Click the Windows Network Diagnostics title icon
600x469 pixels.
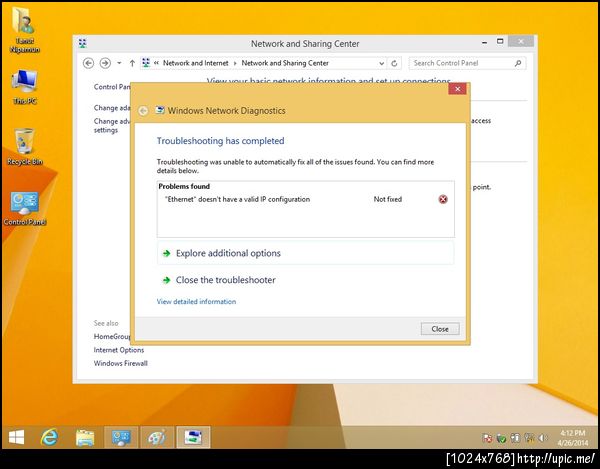160,111
